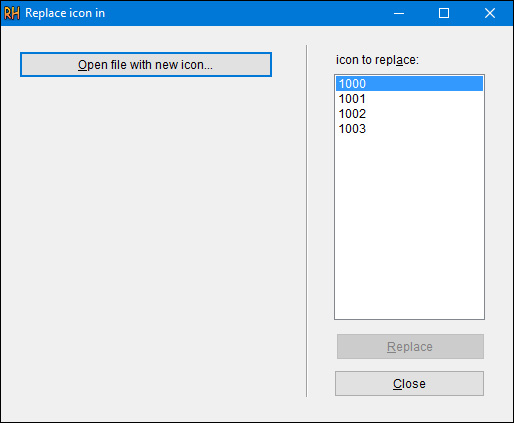This screenshot has height=423, width=514.
Task: Maximize the Replace icon window
Action: tap(444, 13)
